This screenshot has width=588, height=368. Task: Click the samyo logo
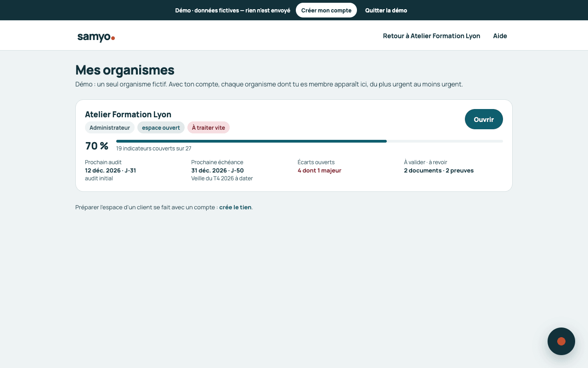pos(96,37)
